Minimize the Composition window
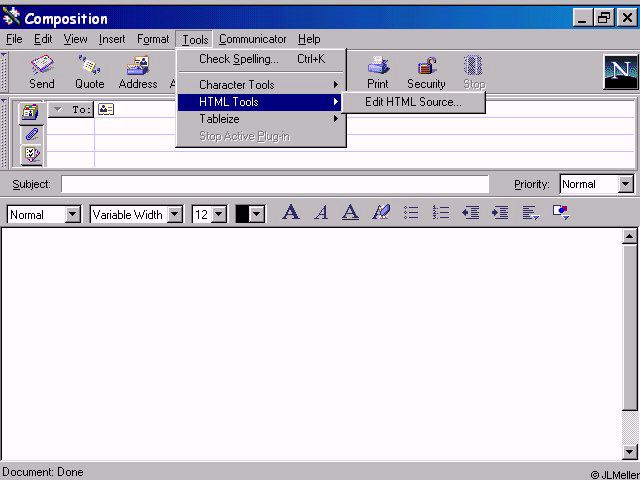The height and width of the screenshot is (480, 640). point(582,18)
